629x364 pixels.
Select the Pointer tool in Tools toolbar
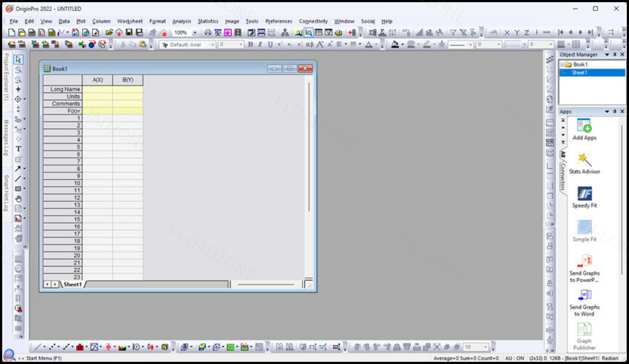(x=18, y=59)
